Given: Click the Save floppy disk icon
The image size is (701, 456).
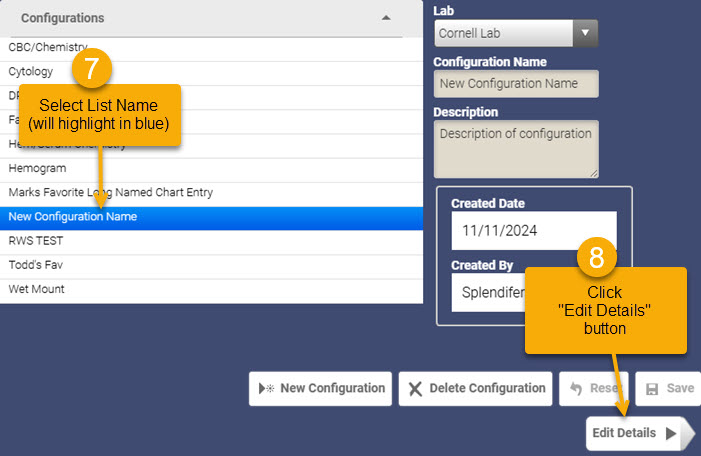Looking at the screenshot, I should click(x=652, y=389).
